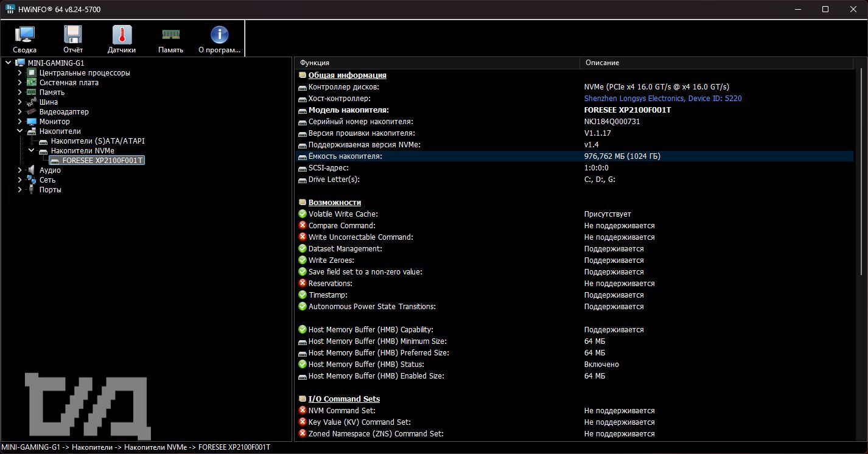Select the Ёмкость накопителя row
This screenshot has width=868, height=454.
[x=575, y=156]
